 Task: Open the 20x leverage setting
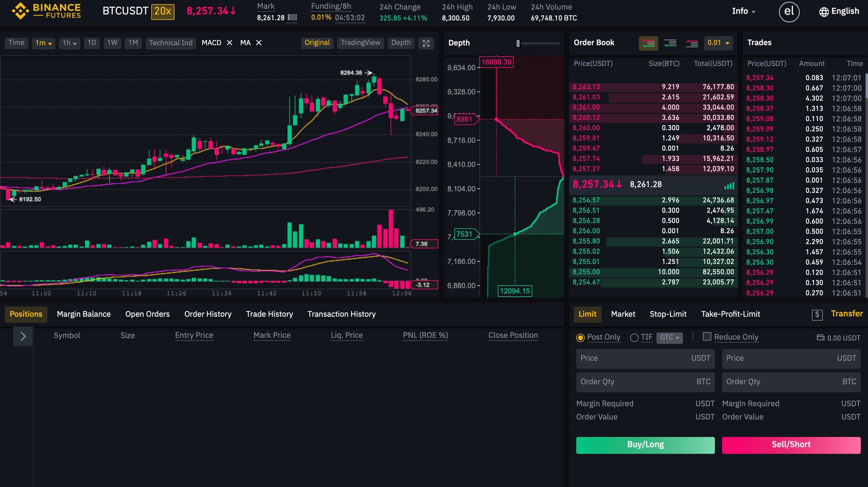point(163,11)
